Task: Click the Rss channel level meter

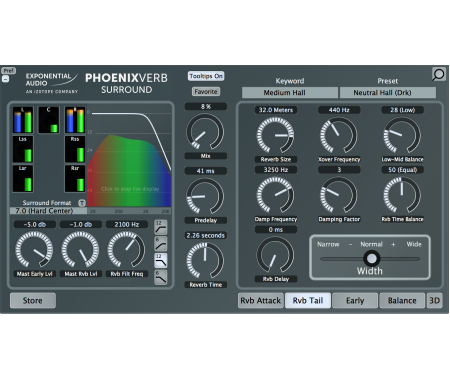Action: click(x=75, y=149)
